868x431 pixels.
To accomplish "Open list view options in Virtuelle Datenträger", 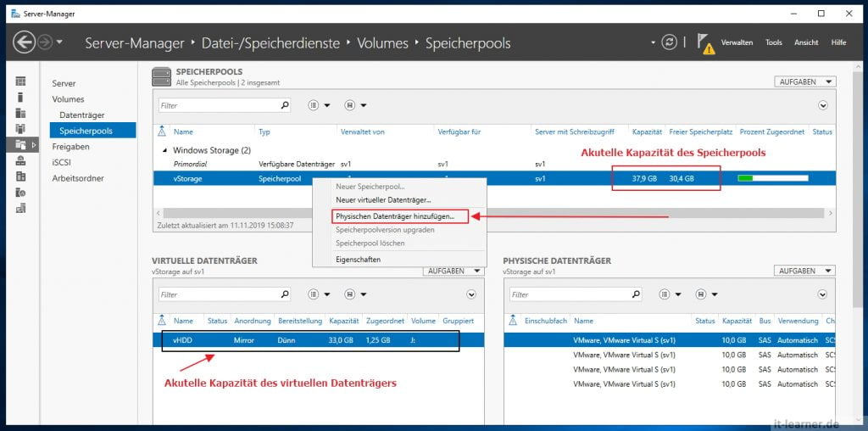I will [x=319, y=294].
